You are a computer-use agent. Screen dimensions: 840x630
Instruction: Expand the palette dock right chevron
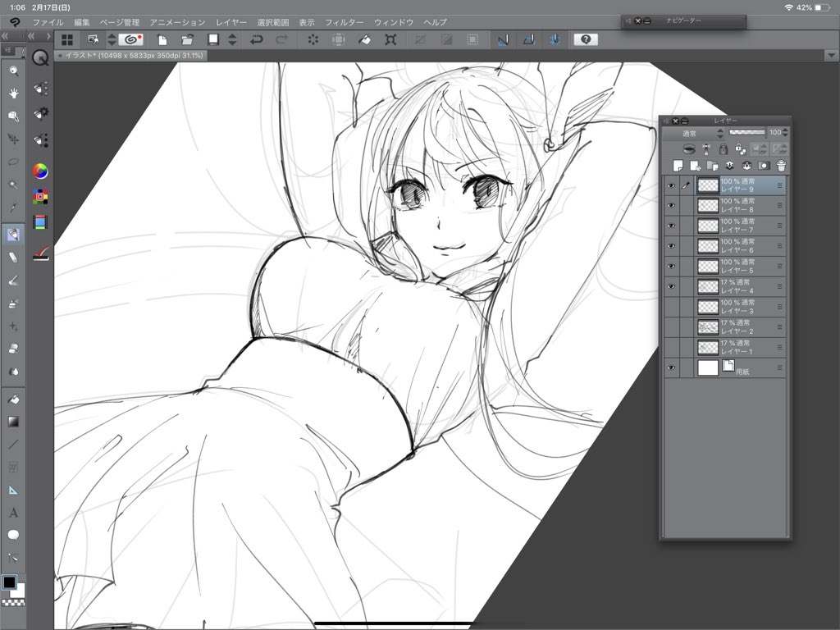48,36
